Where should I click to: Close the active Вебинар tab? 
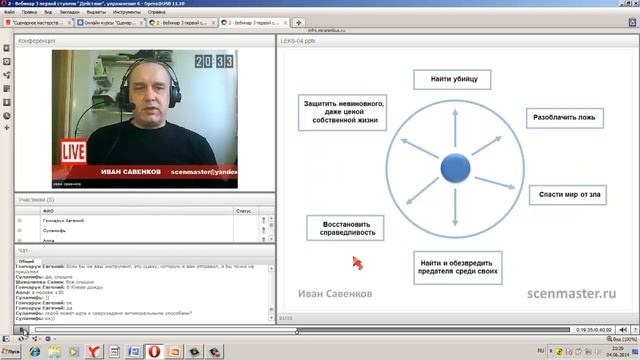pyautogui.click(x=285, y=23)
